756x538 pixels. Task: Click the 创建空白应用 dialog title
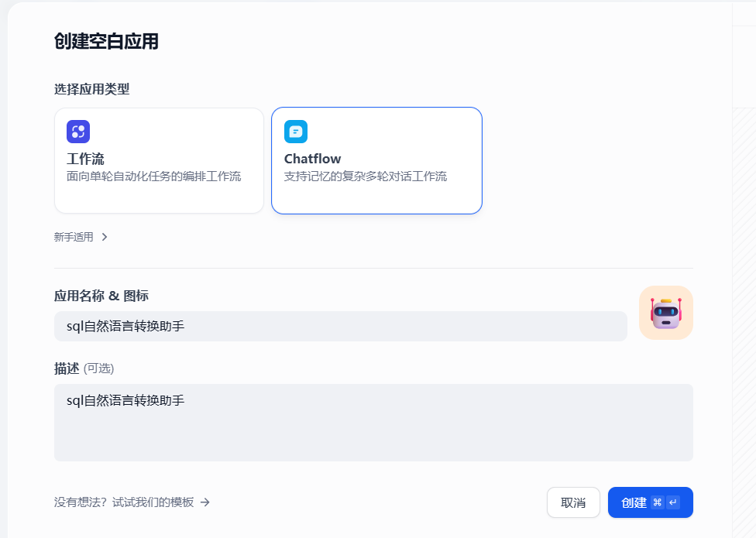106,42
